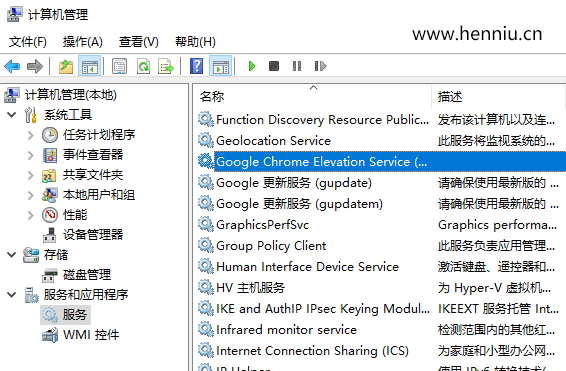
Task: Select 事件查看器 in the tree
Action: click(x=93, y=155)
